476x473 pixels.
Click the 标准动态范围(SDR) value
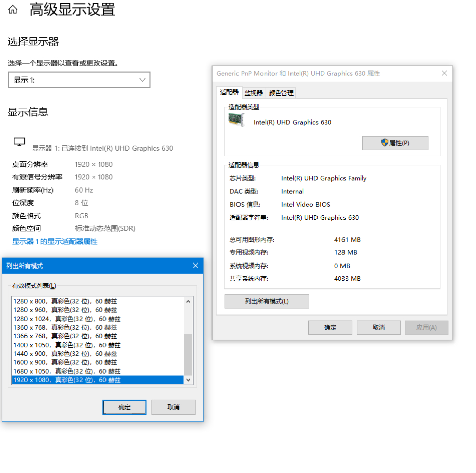tap(105, 228)
